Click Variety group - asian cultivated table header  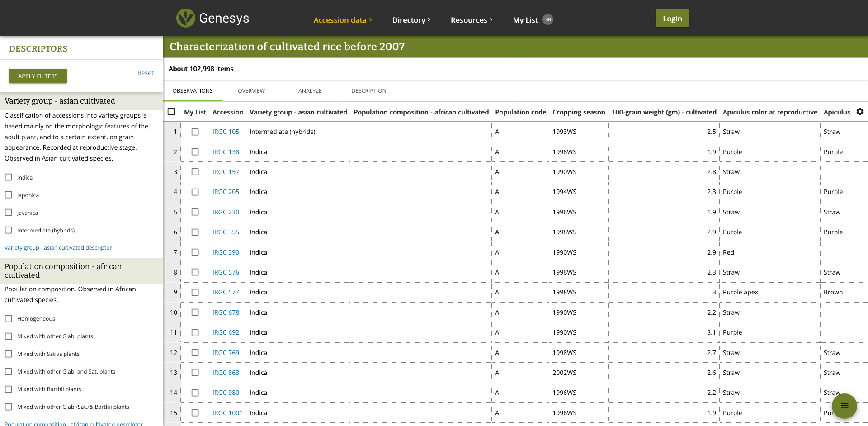[298, 112]
